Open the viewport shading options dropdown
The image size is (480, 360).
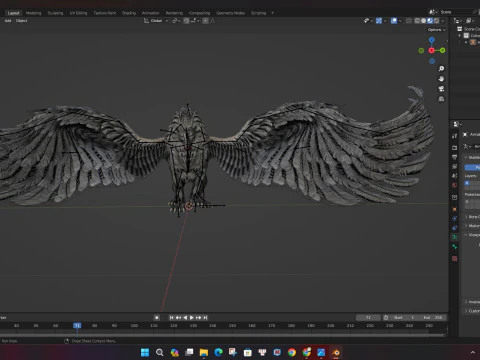[x=443, y=21]
